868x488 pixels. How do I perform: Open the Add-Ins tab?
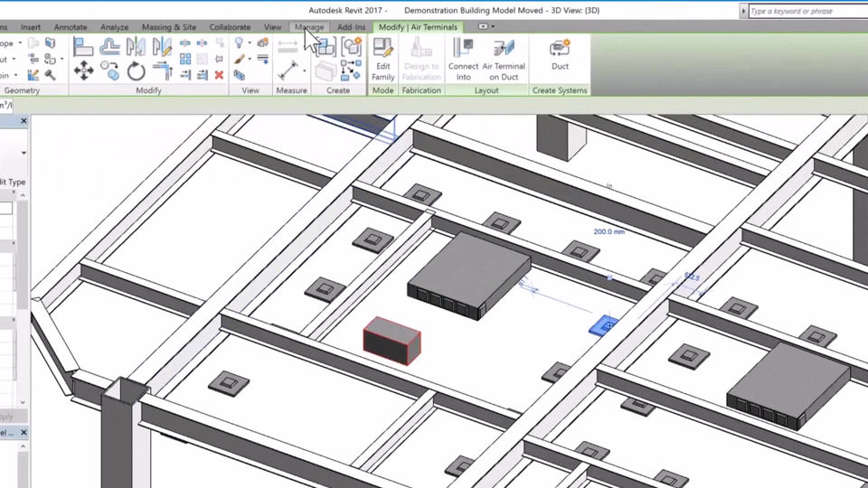click(x=351, y=27)
